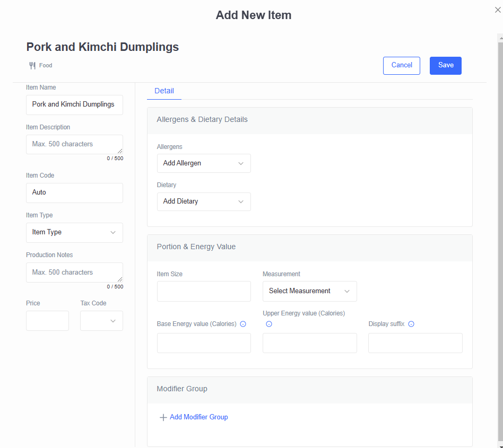Focus the Production Notes text area
Screen dimensions: 503x448
tap(74, 273)
